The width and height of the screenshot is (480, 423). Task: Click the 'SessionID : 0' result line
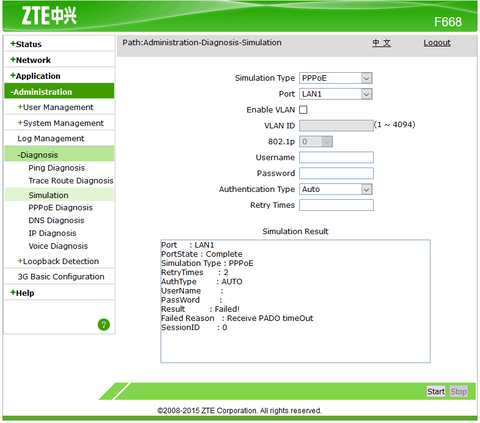(194, 328)
